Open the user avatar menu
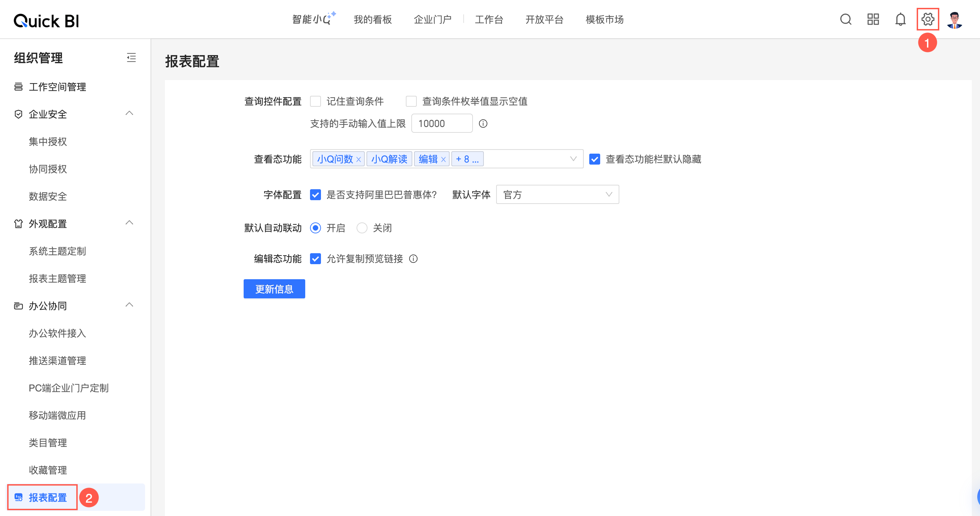This screenshot has height=516, width=980. tap(955, 20)
